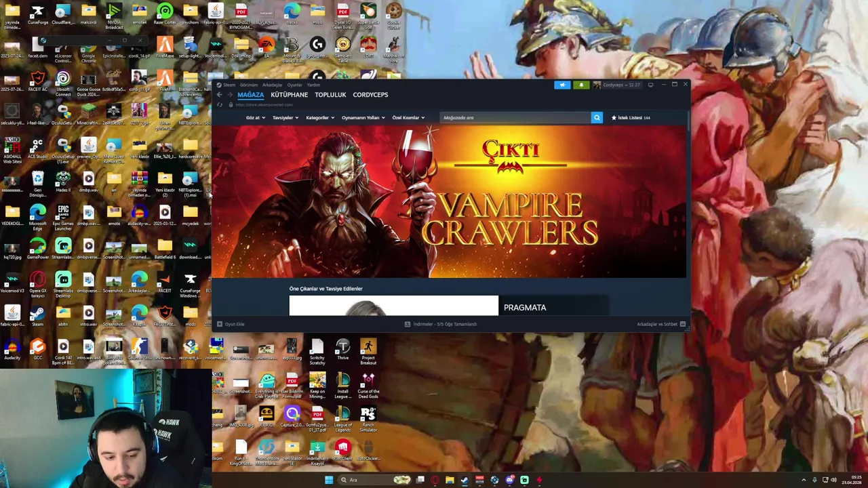Open Arkadaşlar ve Sohbet

tap(661, 324)
